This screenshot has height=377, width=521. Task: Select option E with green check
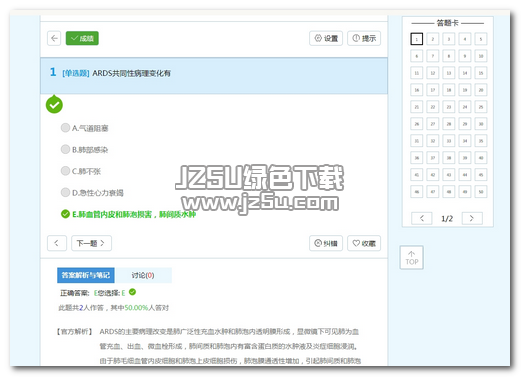[128, 214]
